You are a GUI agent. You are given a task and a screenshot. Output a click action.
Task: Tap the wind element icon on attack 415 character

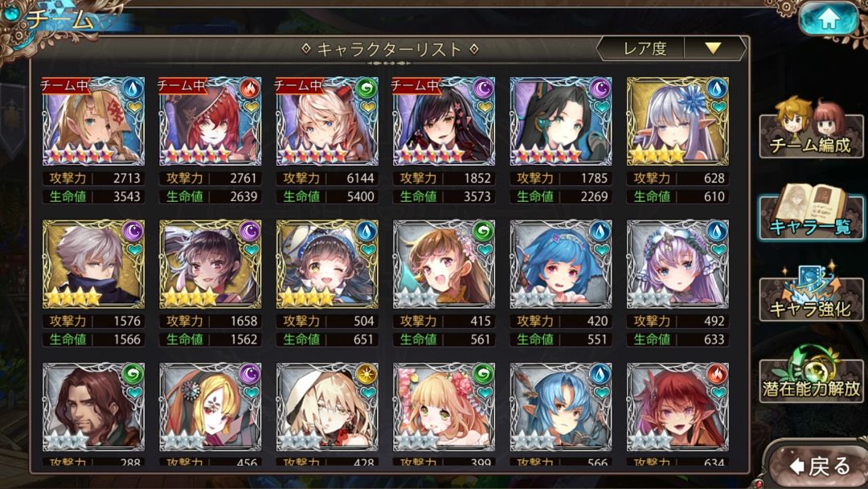pos(483,231)
